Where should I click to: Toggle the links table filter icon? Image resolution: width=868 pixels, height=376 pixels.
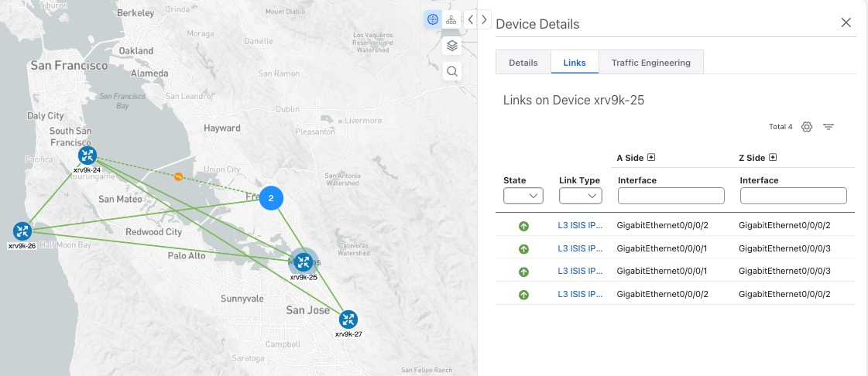pos(829,127)
